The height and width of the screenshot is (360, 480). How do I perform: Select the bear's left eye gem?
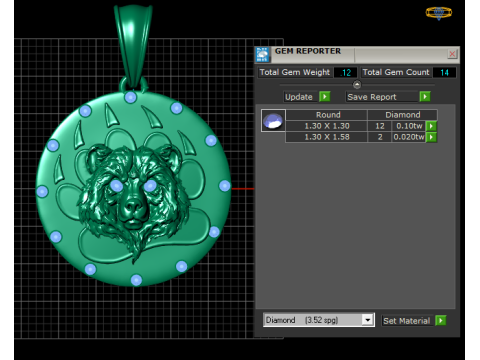point(116,186)
